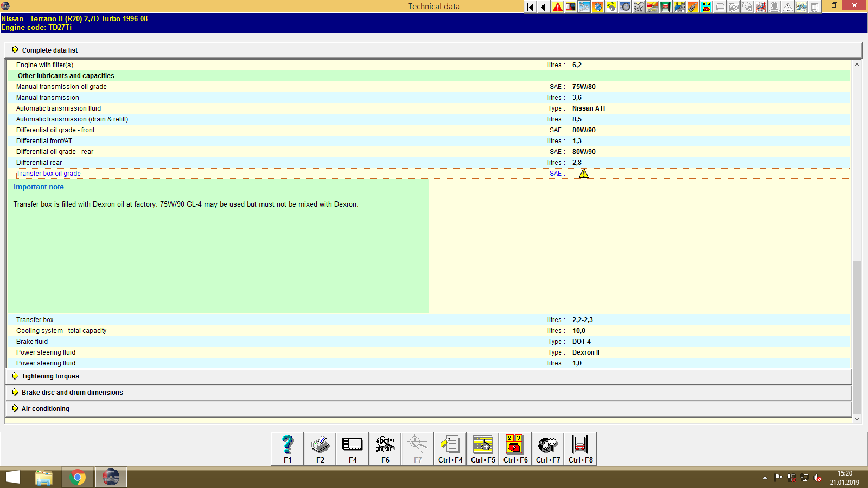This screenshot has width=868, height=488.
Task: Click the down arrow on the vertical scrollbar
Action: coord(857,418)
